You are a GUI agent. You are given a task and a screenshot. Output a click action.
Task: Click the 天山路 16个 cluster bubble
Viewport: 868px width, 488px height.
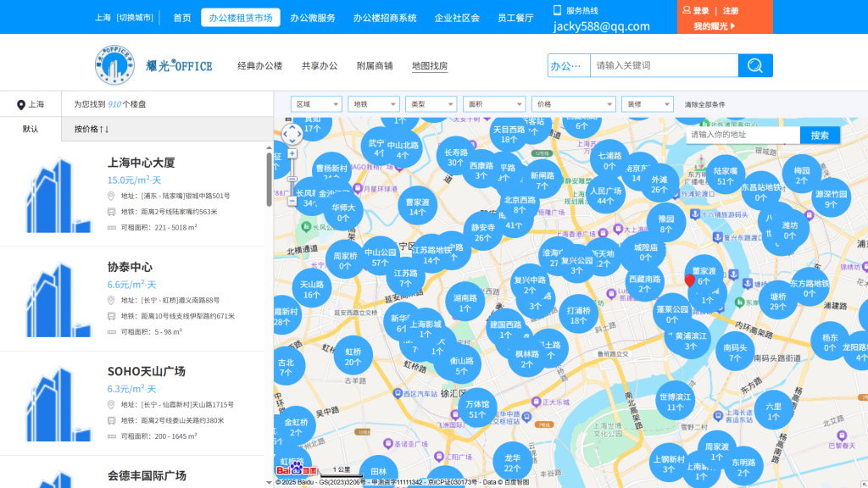[x=312, y=290]
